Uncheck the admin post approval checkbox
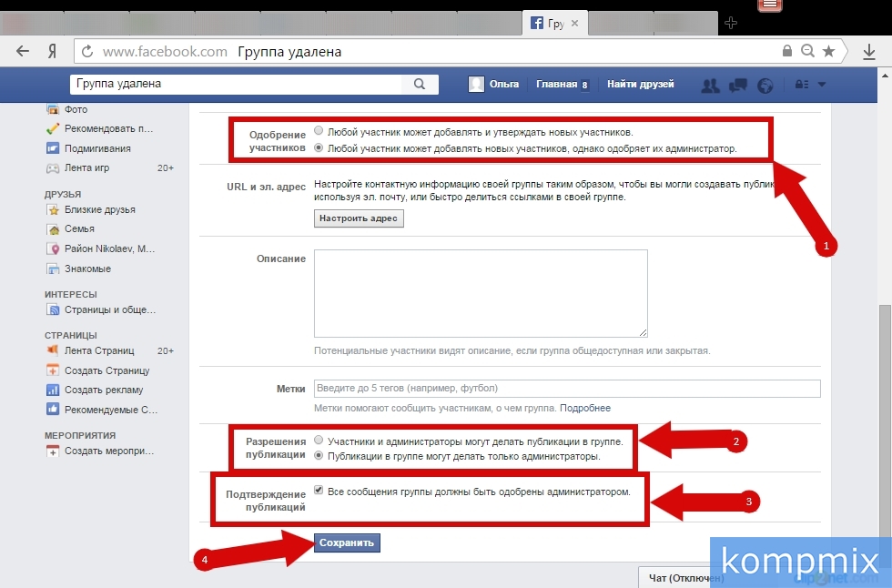This screenshot has width=892, height=588. tap(319, 491)
